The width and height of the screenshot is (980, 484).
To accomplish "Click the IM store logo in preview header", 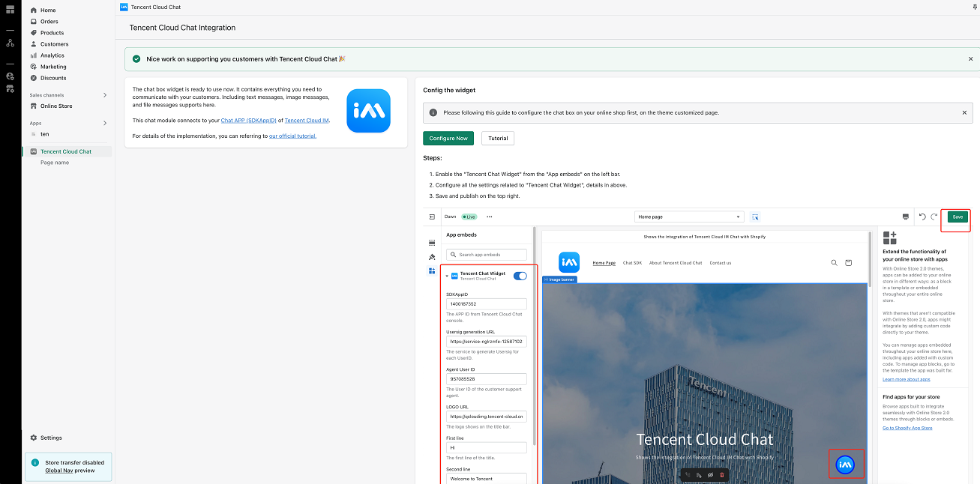I will pyautogui.click(x=569, y=262).
